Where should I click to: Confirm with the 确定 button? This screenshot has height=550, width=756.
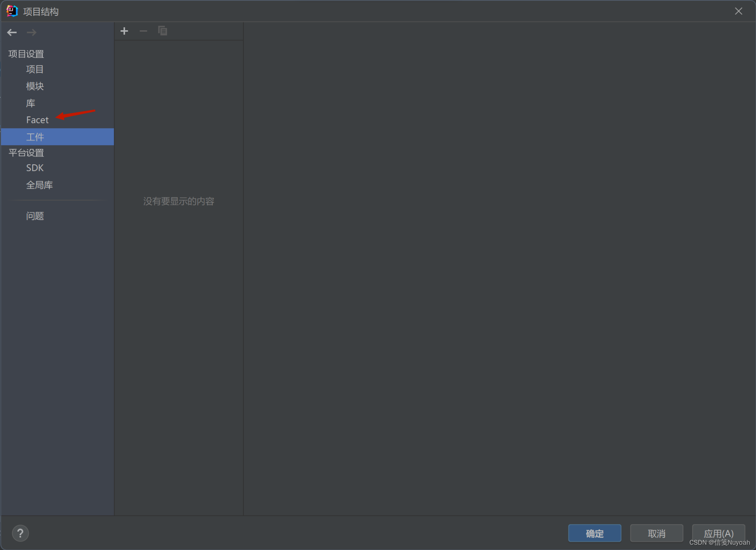tap(595, 533)
